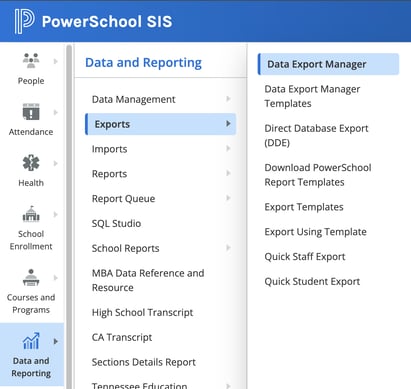This screenshot has width=411, height=389.
Task: Click the PowerSchool logo icon
Action: [x=24, y=21]
